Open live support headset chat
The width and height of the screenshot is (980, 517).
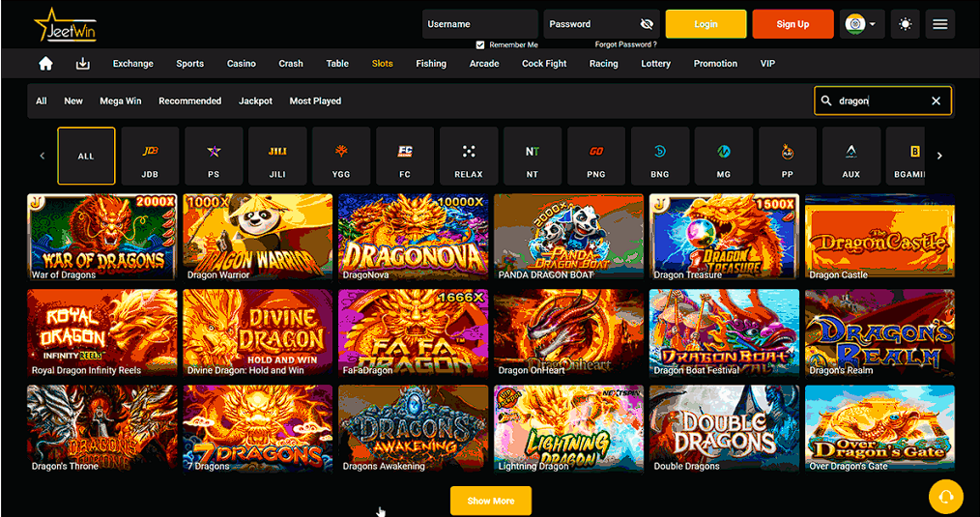[945, 497]
